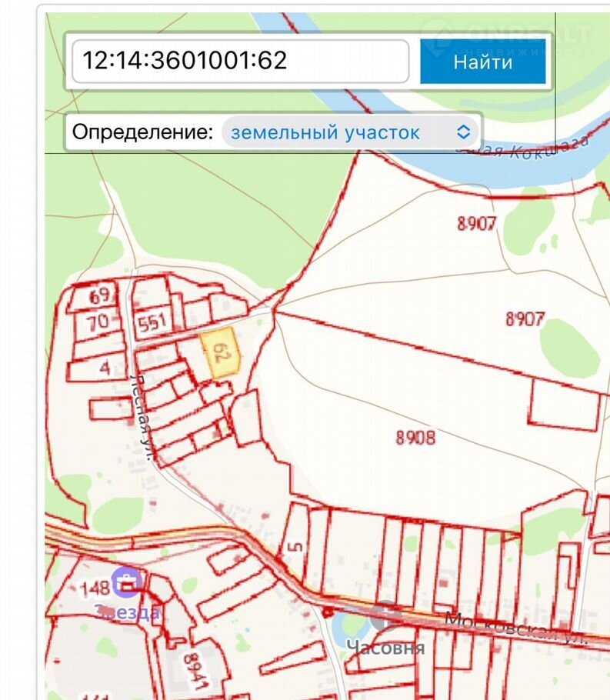Viewport: 610px width, 700px height.
Task: Select parcel 551 on the map
Action: [152, 323]
